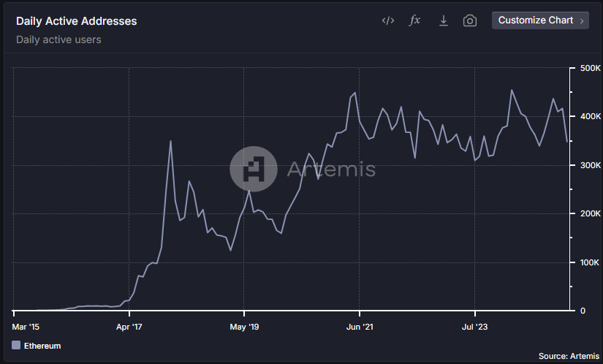Download chart data using the download icon
The width and height of the screenshot is (603, 364).
click(x=443, y=20)
